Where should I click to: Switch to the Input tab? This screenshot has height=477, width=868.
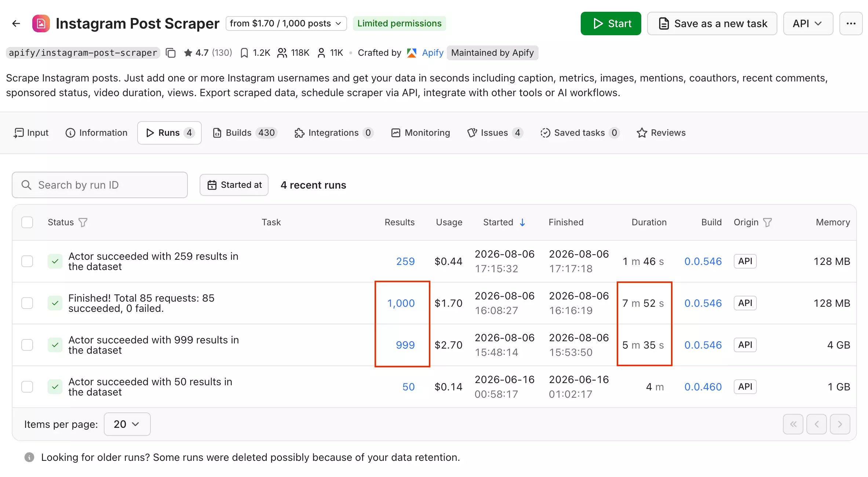(31, 133)
